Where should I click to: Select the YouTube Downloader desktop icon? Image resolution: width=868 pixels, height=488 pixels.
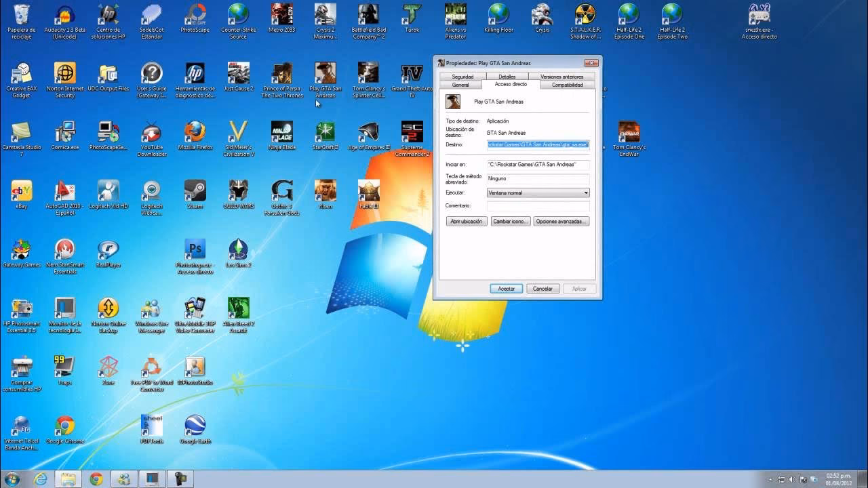pos(151,138)
